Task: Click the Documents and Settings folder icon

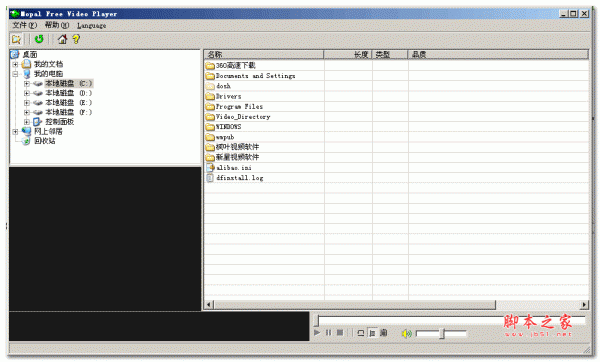Action: (210, 76)
